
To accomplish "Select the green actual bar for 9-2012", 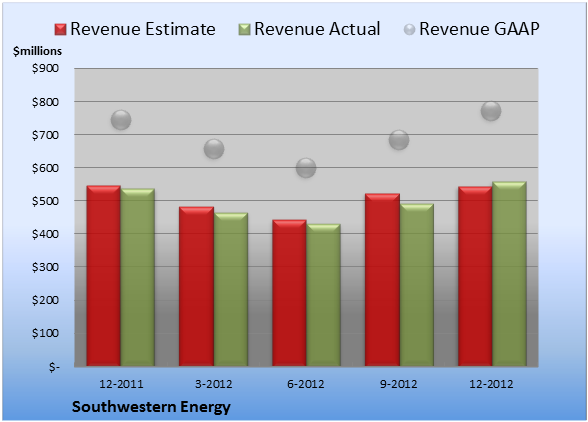I will pyautogui.click(x=417, y=285).
